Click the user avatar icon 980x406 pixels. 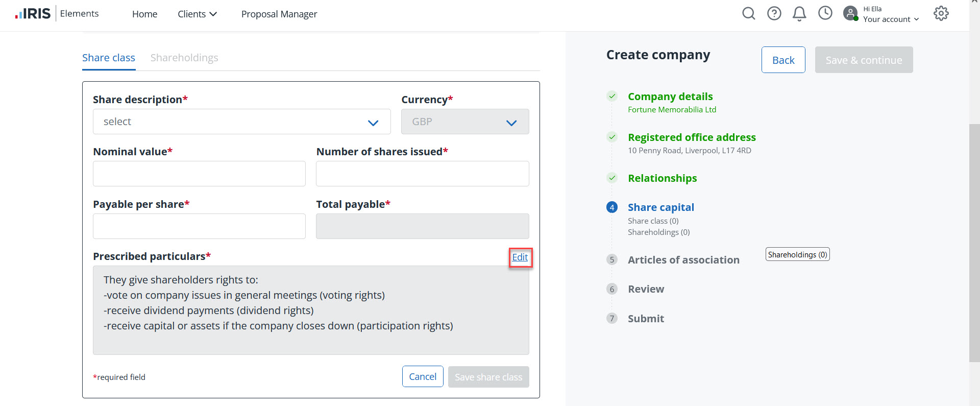pyautogui.click(x=850, y=13)
